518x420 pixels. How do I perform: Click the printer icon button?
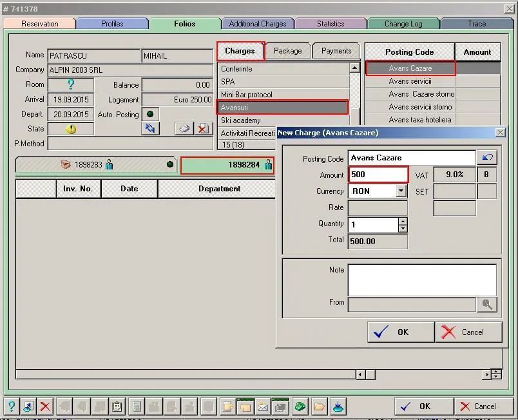coord(184,128)
